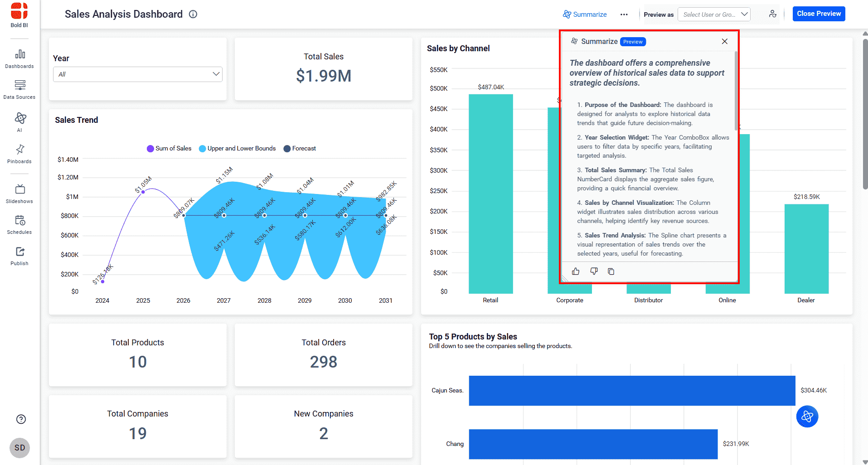Click the 2025 data point $1.05M
Screen dimensions: 868x465
[x=143, y=192]
